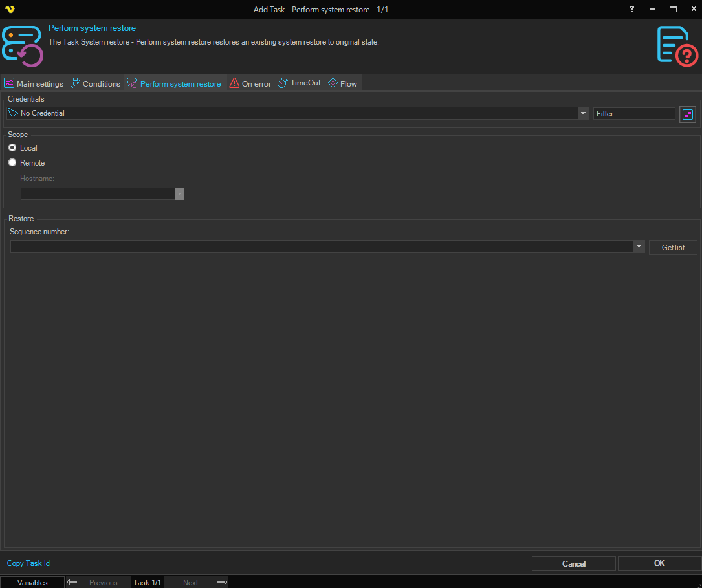Click the left arrow Previous icon

pyautogui.click(x=72, y=582)
